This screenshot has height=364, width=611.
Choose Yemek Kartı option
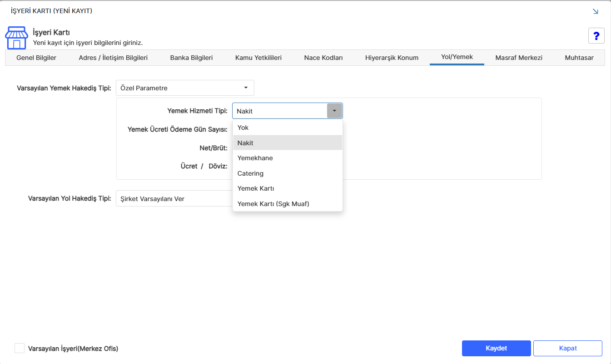coord(288,188)
